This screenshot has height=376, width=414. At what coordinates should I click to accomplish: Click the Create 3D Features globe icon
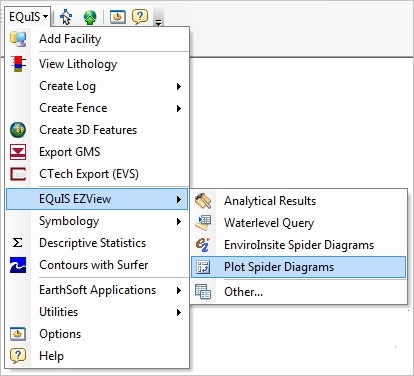tap(18, 130)
